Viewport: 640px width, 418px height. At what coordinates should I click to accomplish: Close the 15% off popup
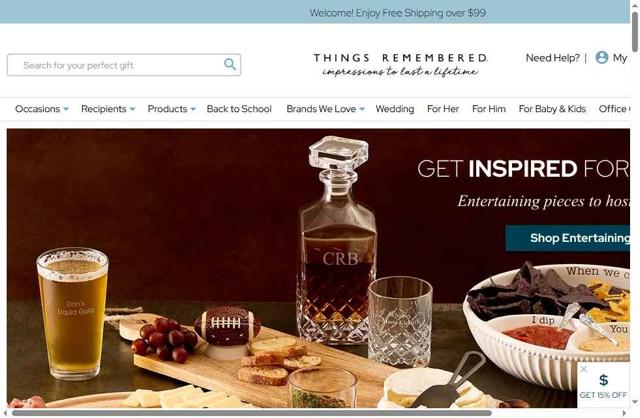[x=584, y=369]
